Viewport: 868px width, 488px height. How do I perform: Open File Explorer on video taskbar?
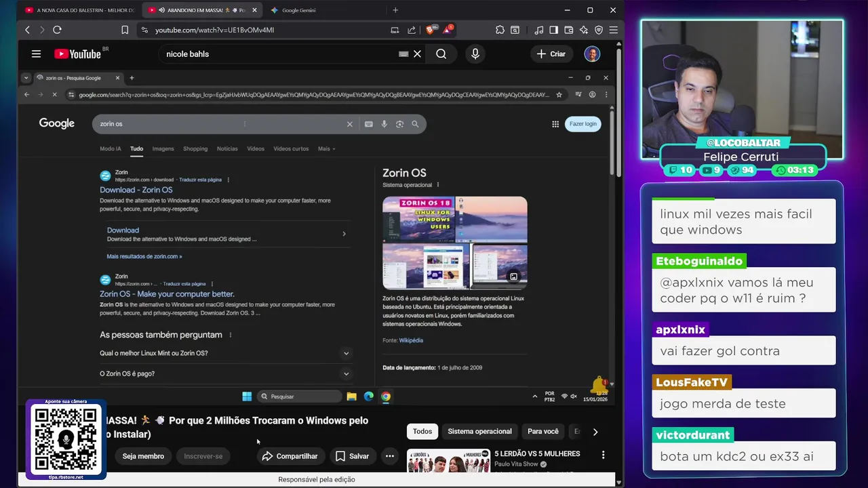pos(351,396)
